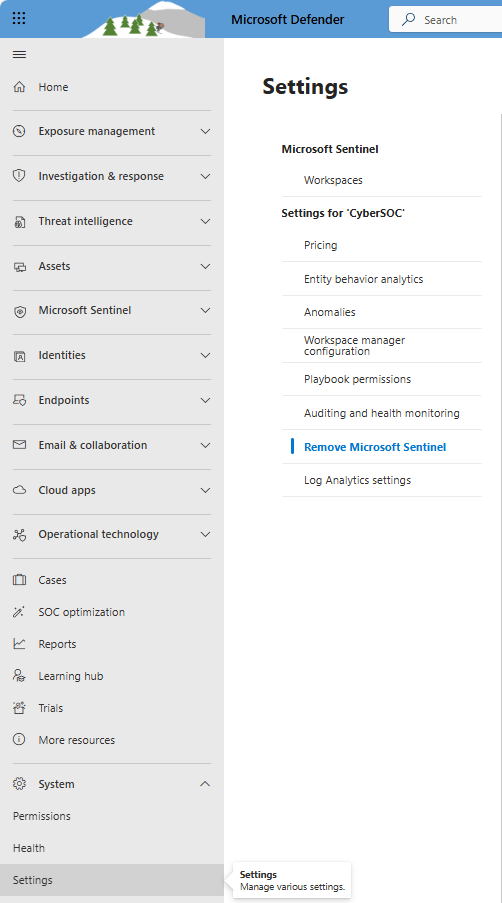Click the Email & collaboration envelope icon
This screenshot has width=502, height=903.
coord(19,445)
